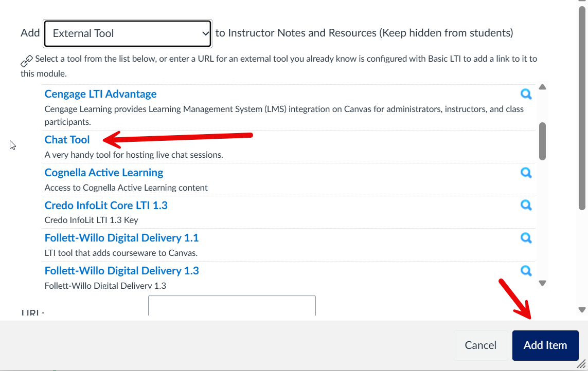Click the 'to Instructor Notes and Resources' module text
The image size is (588, 371).
364,33
